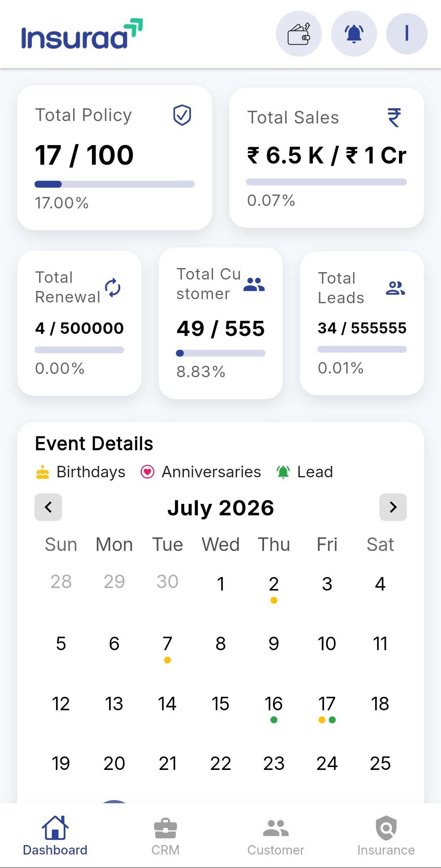441x868 pixels.
Task: Go to the previous month in calendar
Action: [48, 507]
